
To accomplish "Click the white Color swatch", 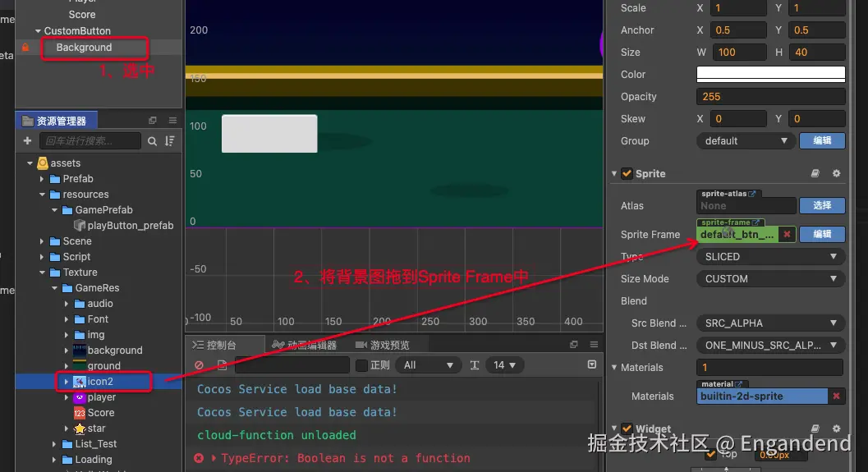I will [770, 74].
